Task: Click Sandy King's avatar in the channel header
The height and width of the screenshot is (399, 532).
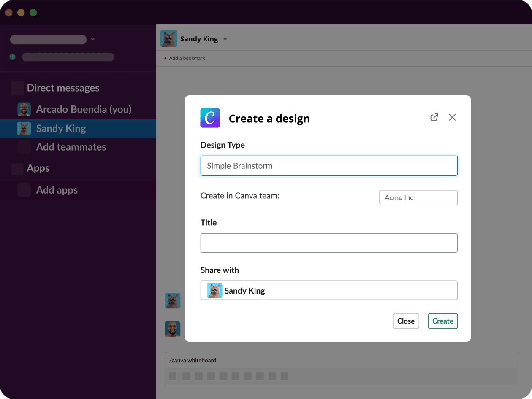Action: tap(168, 38)
